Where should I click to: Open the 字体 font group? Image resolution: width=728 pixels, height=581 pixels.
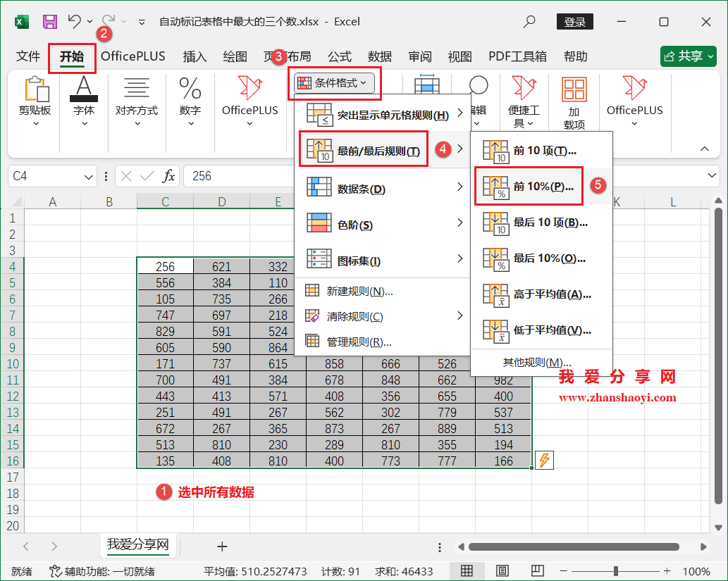click(x=84, y=101)
